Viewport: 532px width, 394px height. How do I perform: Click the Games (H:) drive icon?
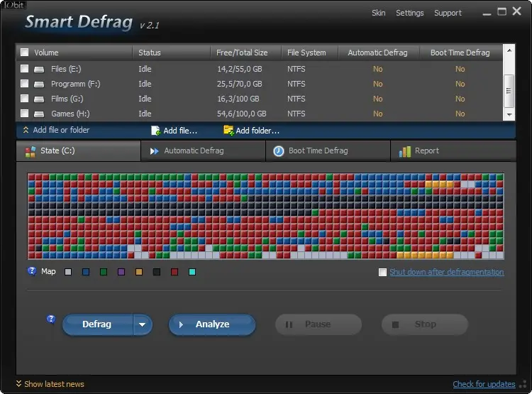click(x=39, y=114)
